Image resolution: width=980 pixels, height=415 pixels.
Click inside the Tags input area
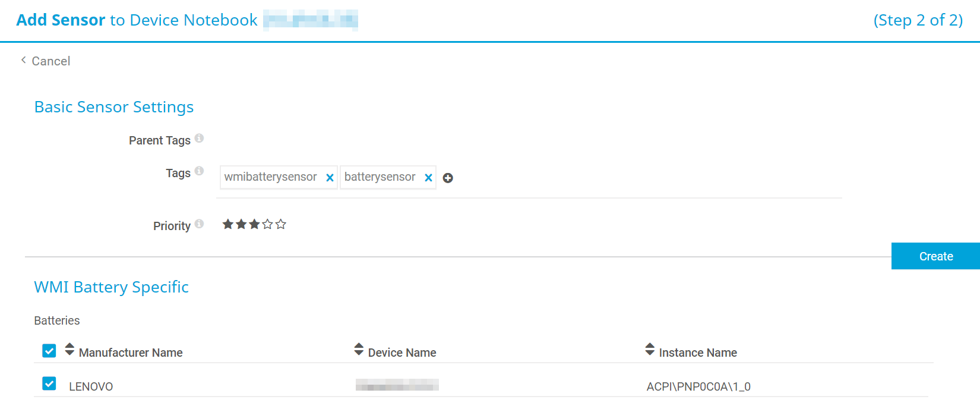pyautogui.click(x=641, y=178)
